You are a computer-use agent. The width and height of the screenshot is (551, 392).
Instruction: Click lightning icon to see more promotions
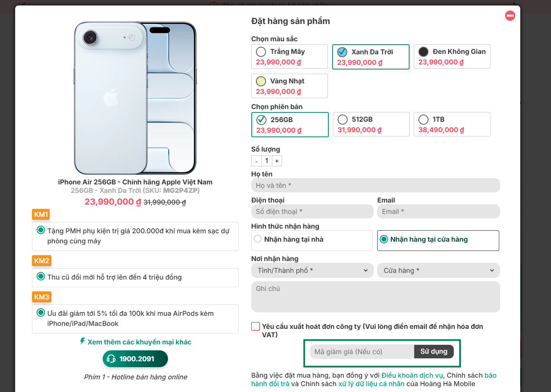click(83, 341)
